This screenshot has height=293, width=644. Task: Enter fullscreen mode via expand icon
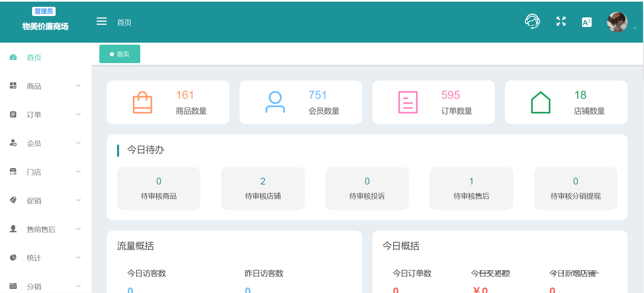[x=561, y=21]
